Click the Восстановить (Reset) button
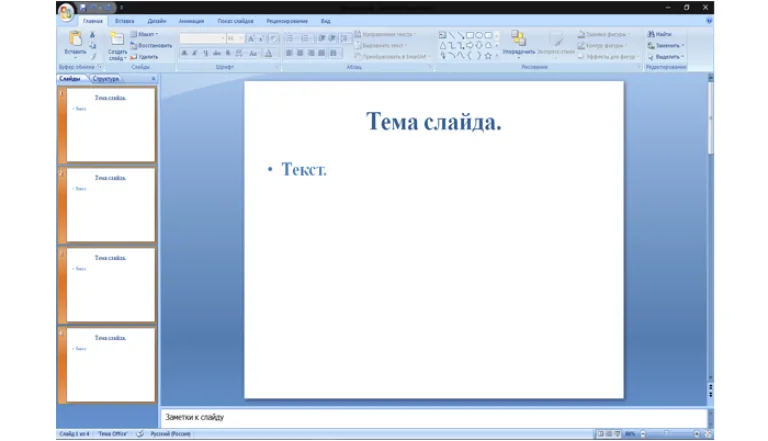This screenshot has height=441, width=768. tap(151, 46)
